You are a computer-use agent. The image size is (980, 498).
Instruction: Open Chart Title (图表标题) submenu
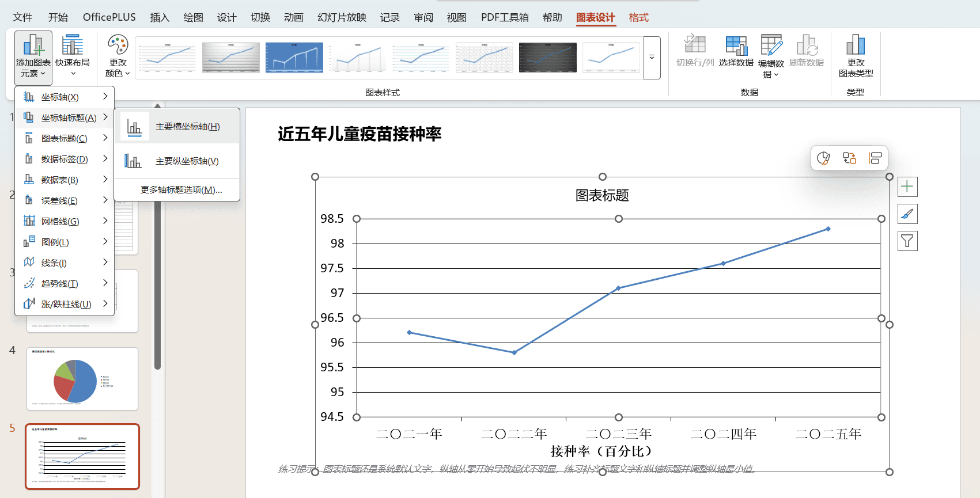[65, 138]
